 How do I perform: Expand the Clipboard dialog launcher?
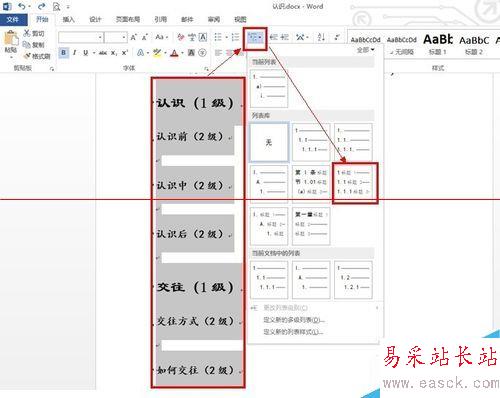pos(52,69)
